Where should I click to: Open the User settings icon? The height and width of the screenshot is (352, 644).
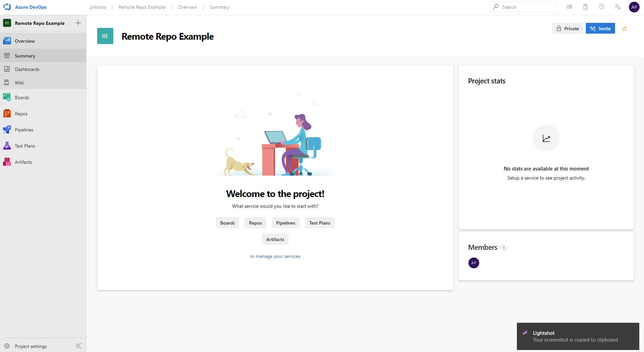click(x=617, y=7)
